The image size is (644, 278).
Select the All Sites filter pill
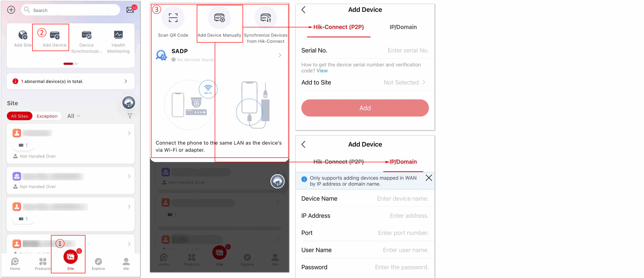(20, 116)
